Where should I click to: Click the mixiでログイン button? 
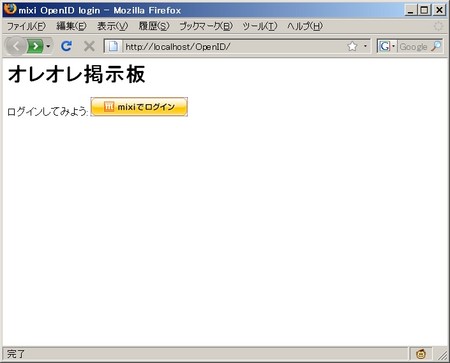pos(139,107)
